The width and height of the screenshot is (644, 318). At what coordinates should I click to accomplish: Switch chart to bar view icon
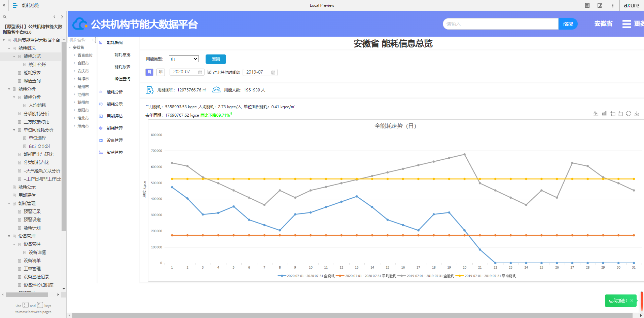coord(604,114)
